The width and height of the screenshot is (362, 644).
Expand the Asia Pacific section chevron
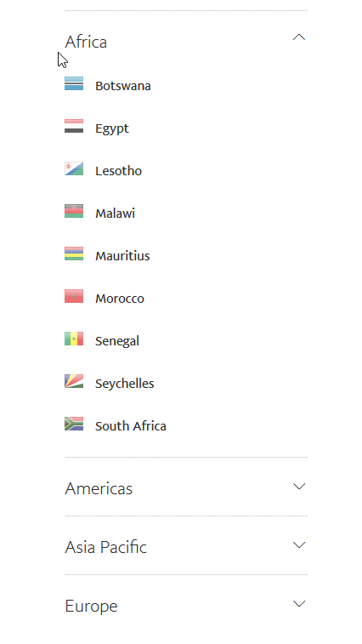tap(299, 545)
